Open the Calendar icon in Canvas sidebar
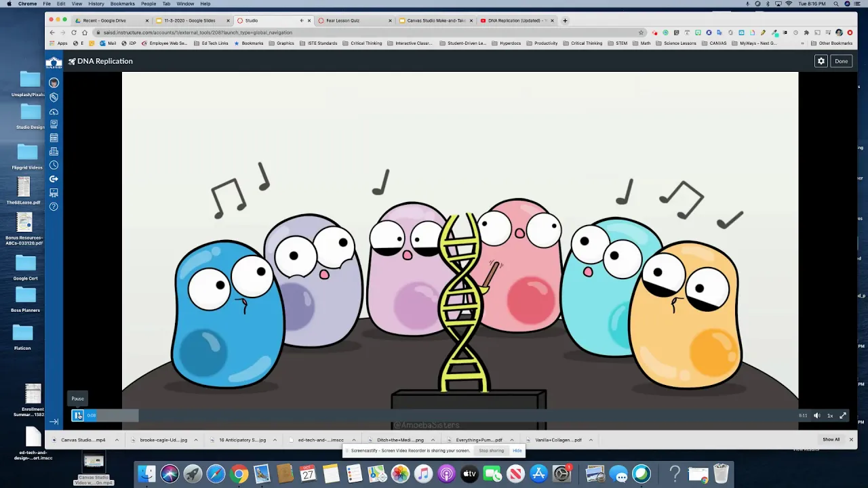868x488 pixels. pos(54,138)
